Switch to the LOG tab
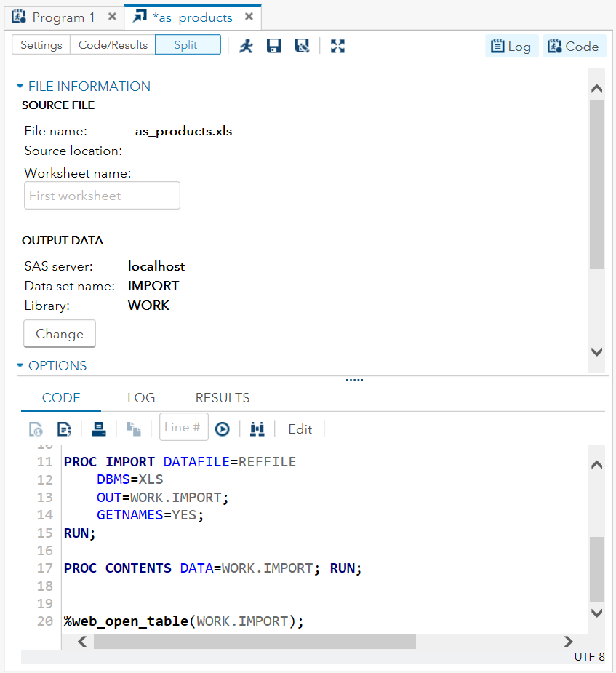The height and width of the screenshot is (673, 616). pyautogui.click(x=141, y=398)
